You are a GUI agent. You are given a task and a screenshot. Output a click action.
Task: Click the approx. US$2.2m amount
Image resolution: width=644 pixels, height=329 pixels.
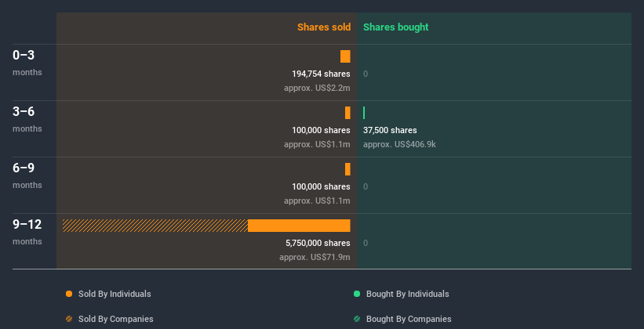317,88
